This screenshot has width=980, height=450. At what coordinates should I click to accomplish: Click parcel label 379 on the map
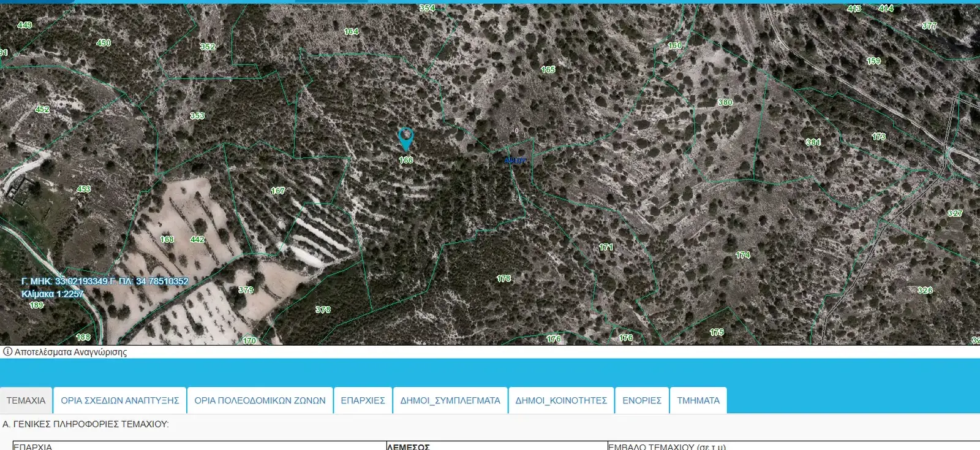click(246, 289)
